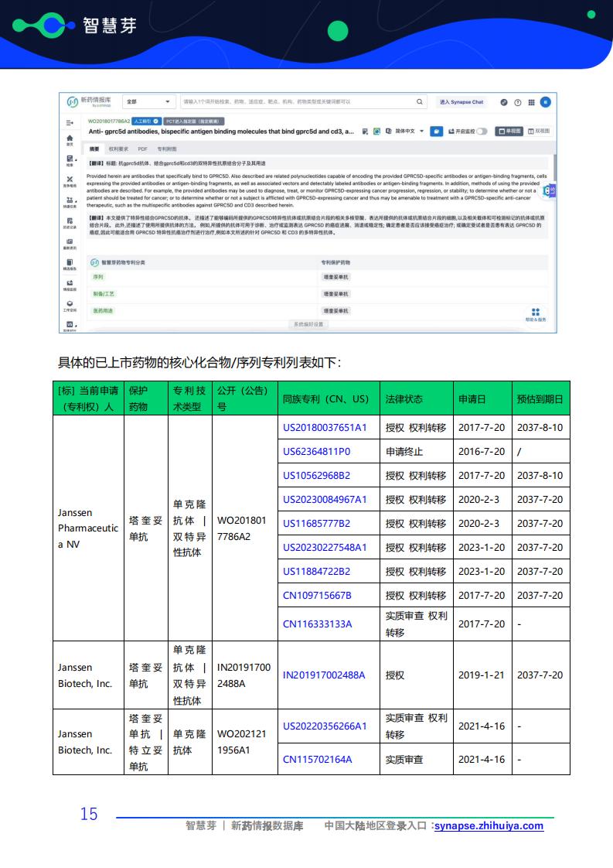Click the magnifier search icon
The image size is (613, 868).
pyautogui.click(x=420, y=102)
